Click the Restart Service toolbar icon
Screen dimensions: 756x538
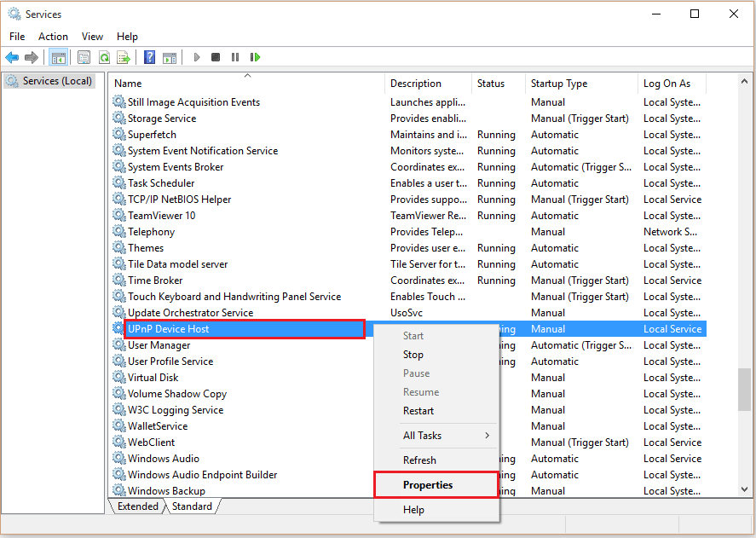[x=255, y=57]
